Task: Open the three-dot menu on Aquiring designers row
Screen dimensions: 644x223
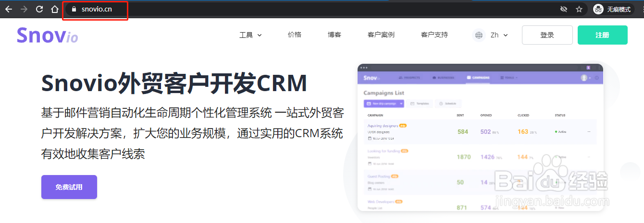Action: tap(589, 131)
